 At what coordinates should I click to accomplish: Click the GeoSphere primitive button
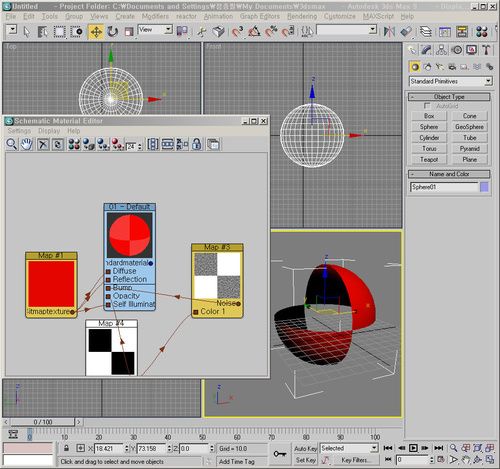pos(469,127)
